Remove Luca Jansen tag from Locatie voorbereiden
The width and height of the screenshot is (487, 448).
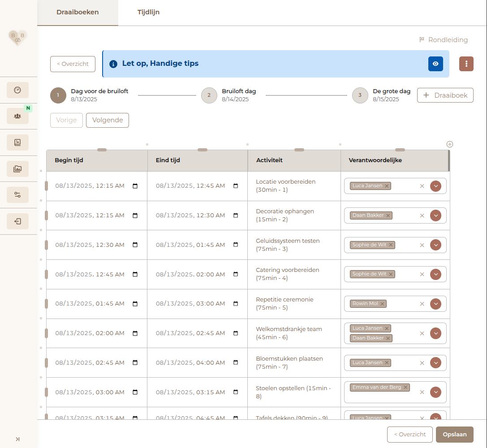[387, 186]
